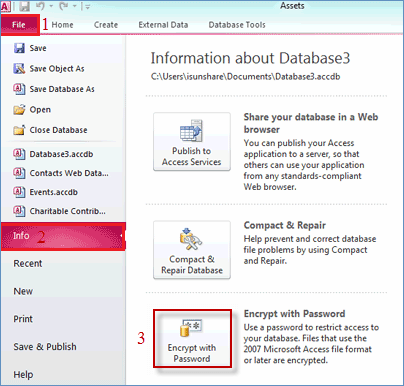This screenshot has height=386, width=404.
Task: Go to the New section
Action: [23, 291]
